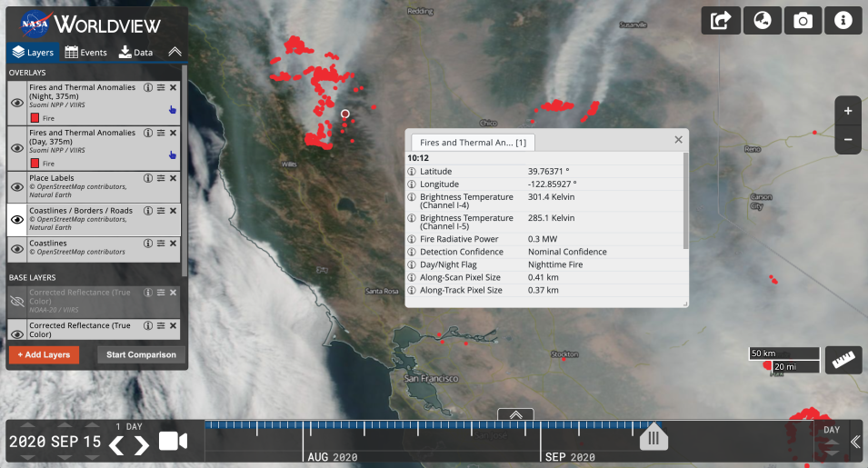Click the timeline date dragger handle
868x468 pixels.
point(653,438)
